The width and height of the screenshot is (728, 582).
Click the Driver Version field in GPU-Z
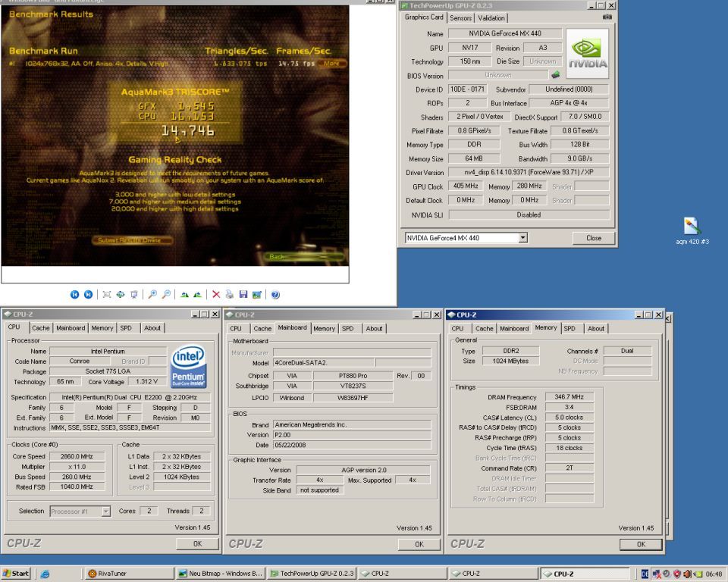click(529, 172)
